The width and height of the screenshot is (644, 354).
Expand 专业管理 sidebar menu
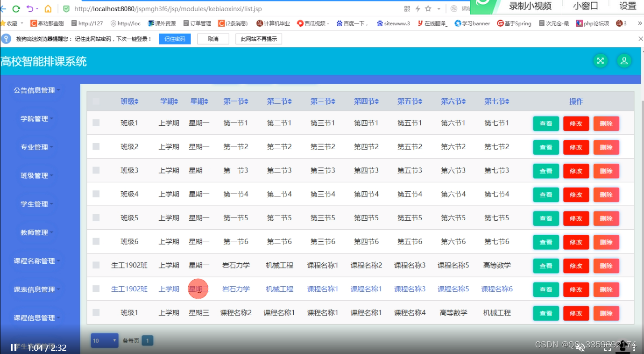pyautogui.click(x=37, y=147)
